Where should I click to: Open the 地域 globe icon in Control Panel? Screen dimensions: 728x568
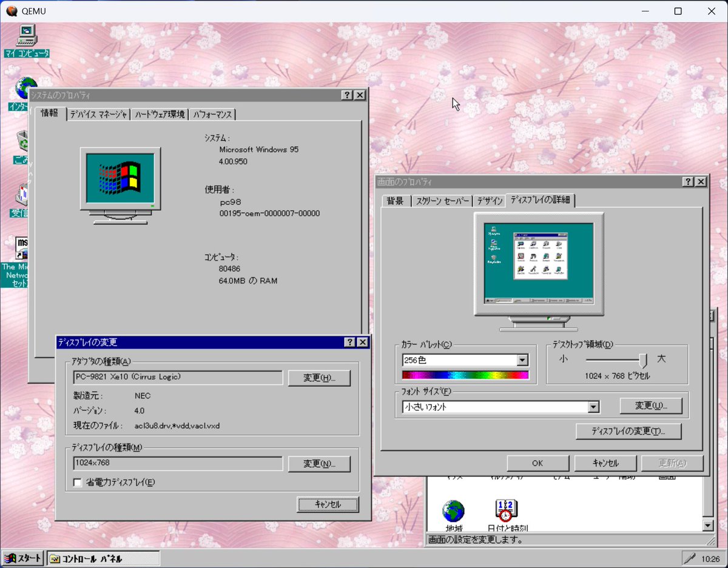point(453,511)
